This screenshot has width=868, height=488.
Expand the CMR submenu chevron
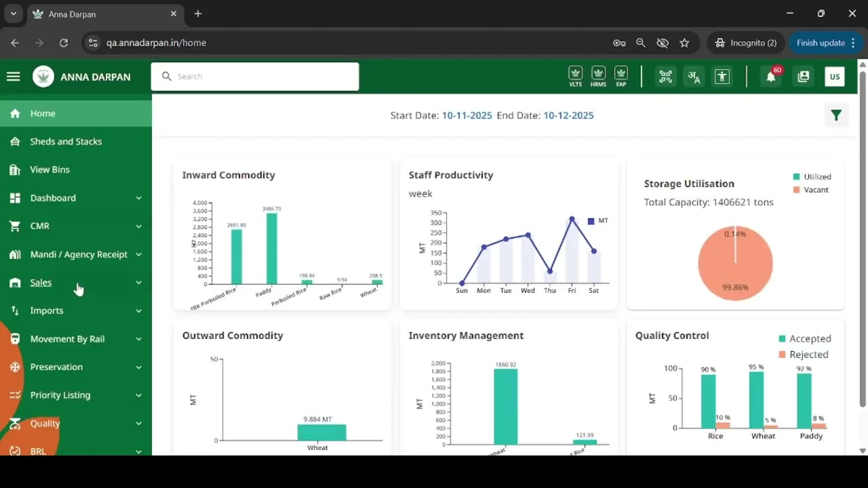(x=138, y=226)
